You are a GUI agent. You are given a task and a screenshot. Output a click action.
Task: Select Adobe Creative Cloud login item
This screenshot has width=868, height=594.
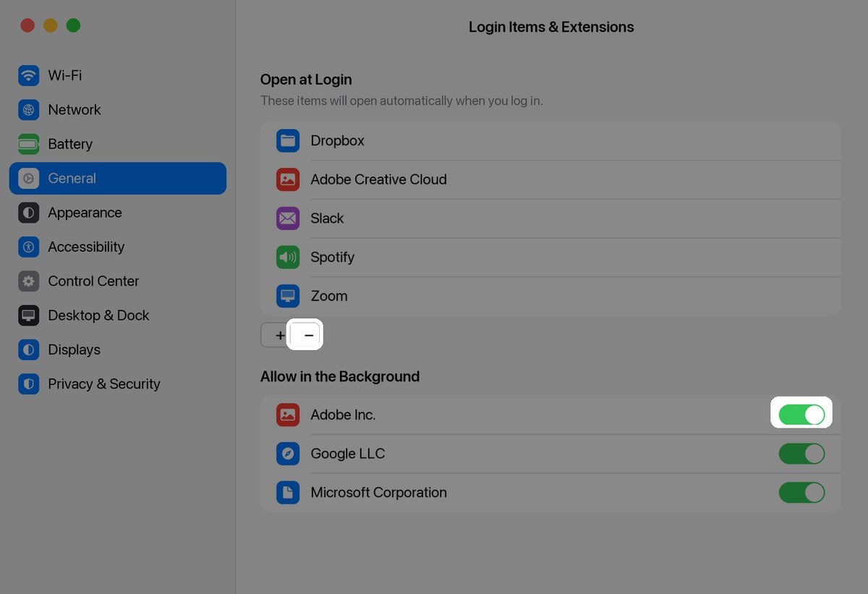click(550, 179)
